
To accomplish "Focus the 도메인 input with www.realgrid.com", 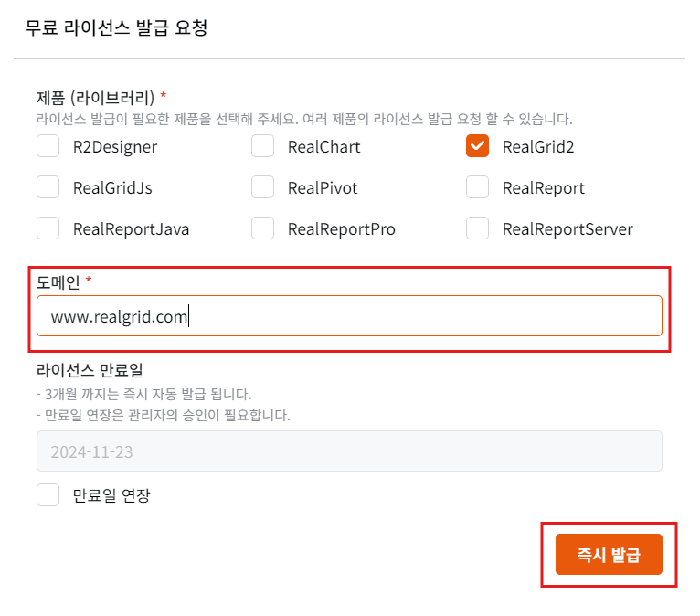I will click(x=349, y=315).
